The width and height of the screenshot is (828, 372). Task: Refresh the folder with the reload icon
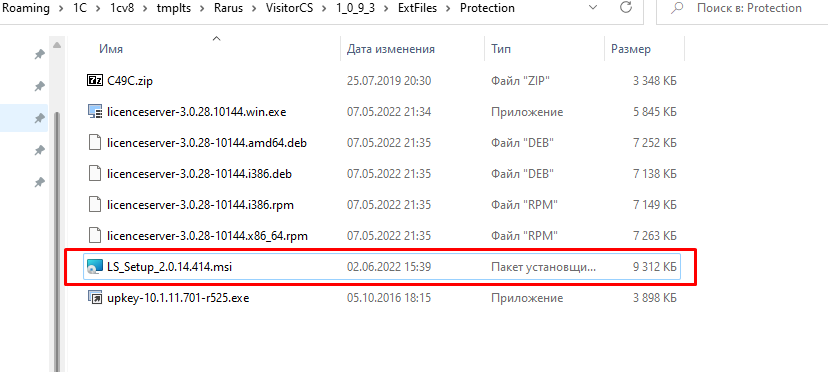tap(626, 7)
